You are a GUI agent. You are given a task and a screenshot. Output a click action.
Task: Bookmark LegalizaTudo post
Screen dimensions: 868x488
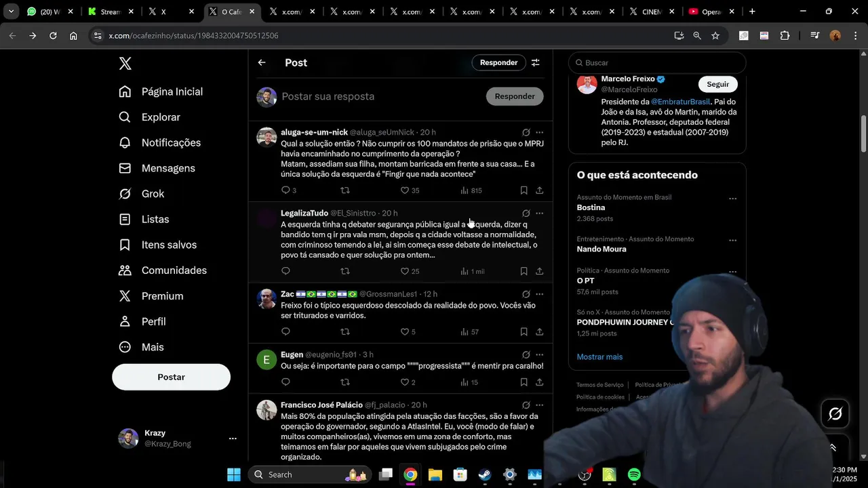(x=524, y=271)
